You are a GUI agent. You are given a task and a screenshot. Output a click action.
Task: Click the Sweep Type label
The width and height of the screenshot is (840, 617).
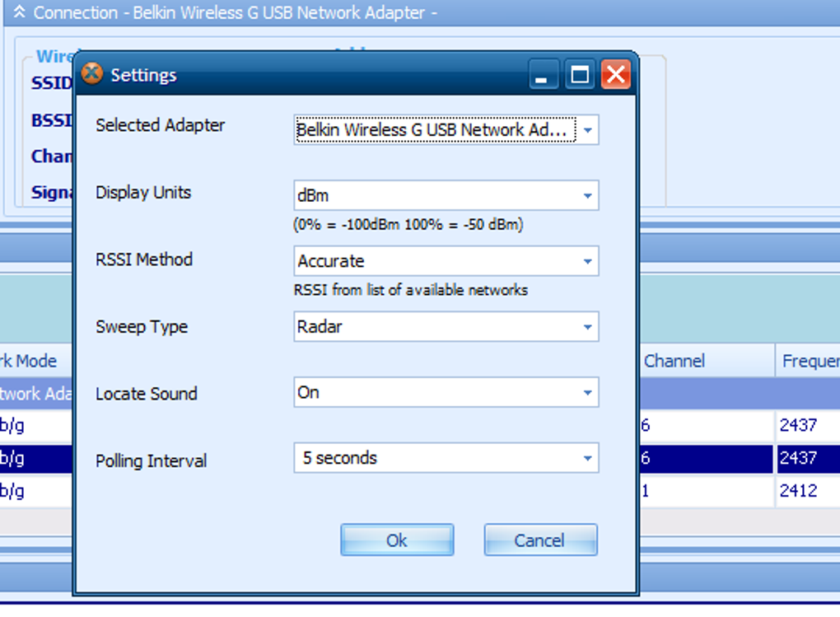click(x=142, y=326)
